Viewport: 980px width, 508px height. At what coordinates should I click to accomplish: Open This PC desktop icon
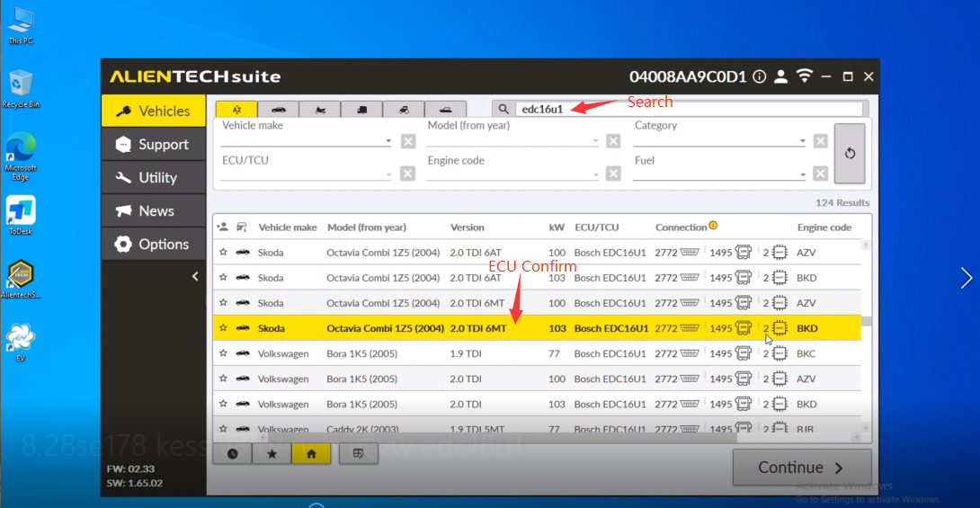click(21, 25)
